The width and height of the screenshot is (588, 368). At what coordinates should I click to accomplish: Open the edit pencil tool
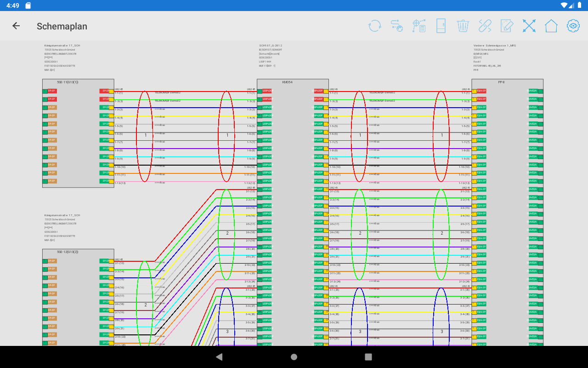[507, 26]
